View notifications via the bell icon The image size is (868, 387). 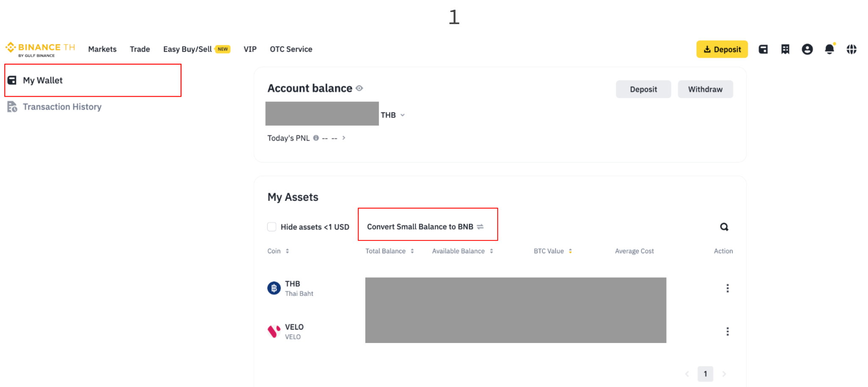point(829,49)
